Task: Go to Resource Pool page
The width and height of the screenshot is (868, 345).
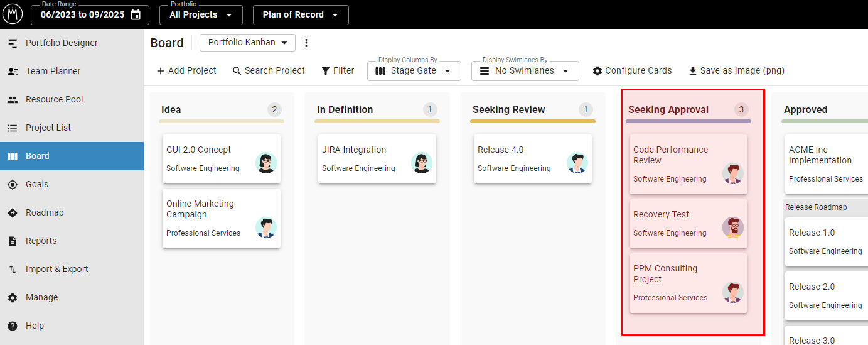Action: point(72,100)
